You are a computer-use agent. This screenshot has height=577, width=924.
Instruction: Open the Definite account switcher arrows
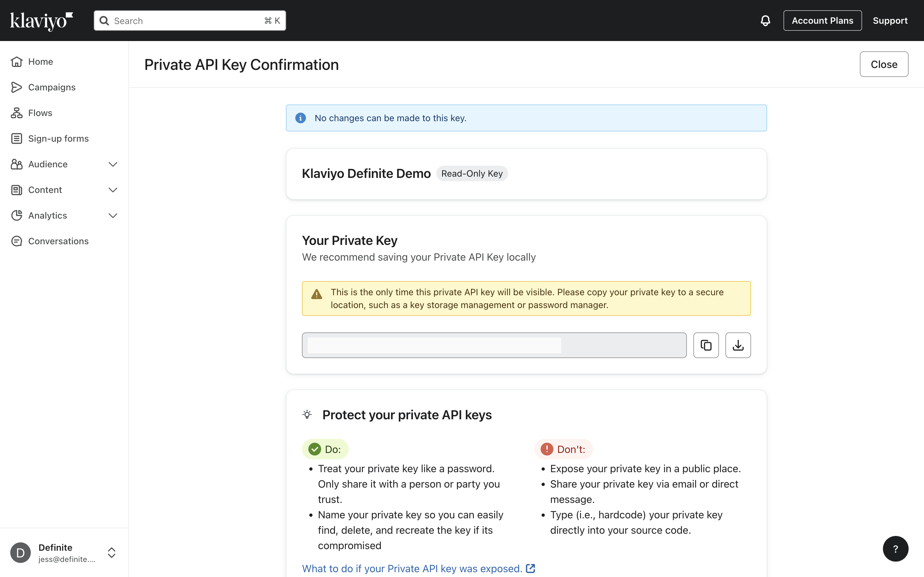pos(112,553)
